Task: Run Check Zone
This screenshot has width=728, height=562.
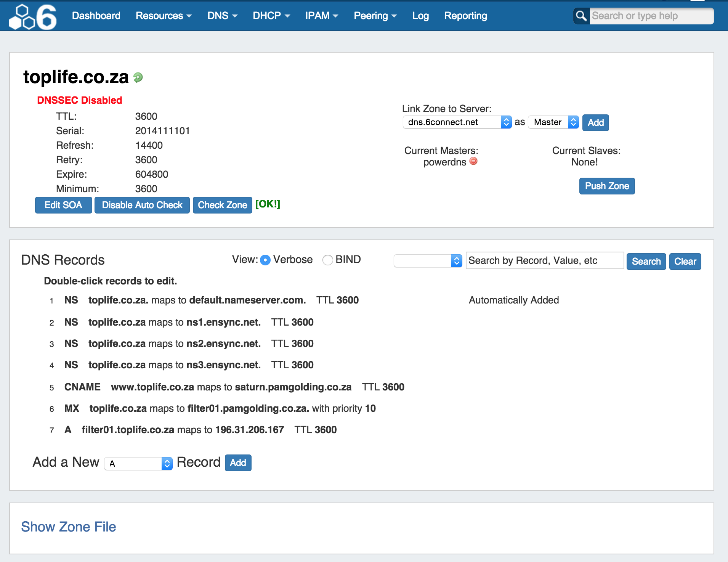Action: (222, 205)
